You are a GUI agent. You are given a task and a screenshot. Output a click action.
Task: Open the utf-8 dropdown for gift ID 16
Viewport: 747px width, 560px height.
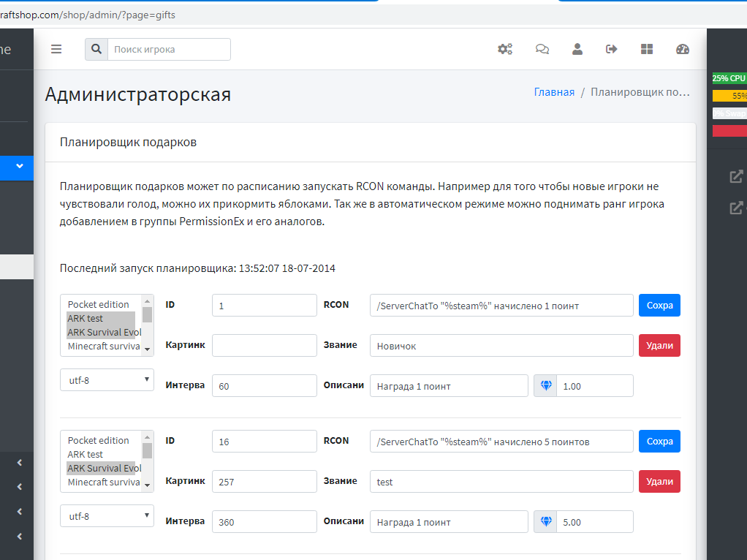(107, 515)
